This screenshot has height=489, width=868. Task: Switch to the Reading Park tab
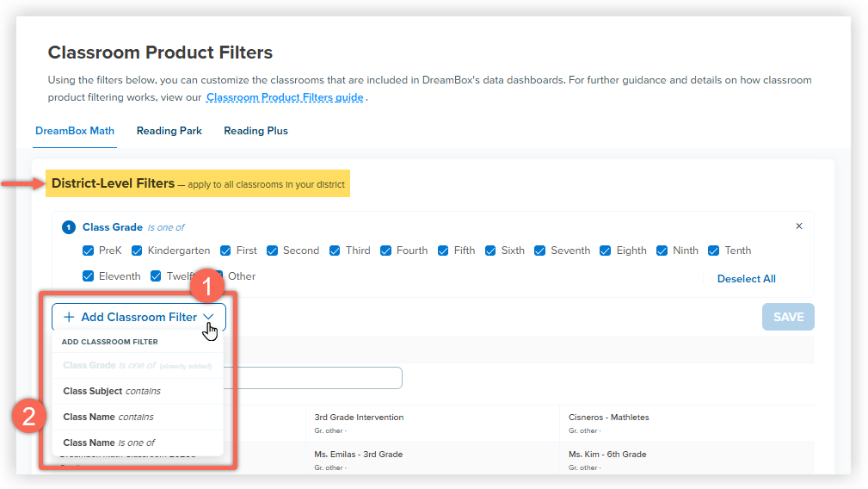169,131
